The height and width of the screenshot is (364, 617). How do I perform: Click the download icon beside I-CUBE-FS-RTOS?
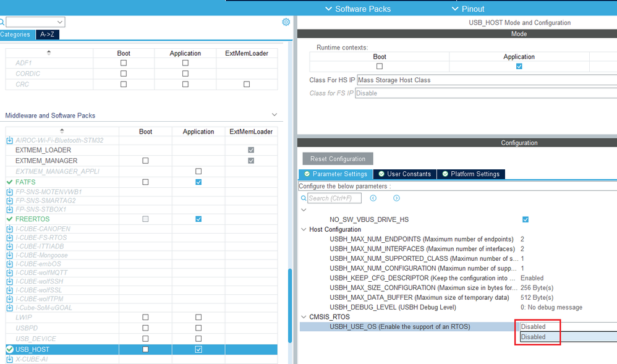click(10, 237)
